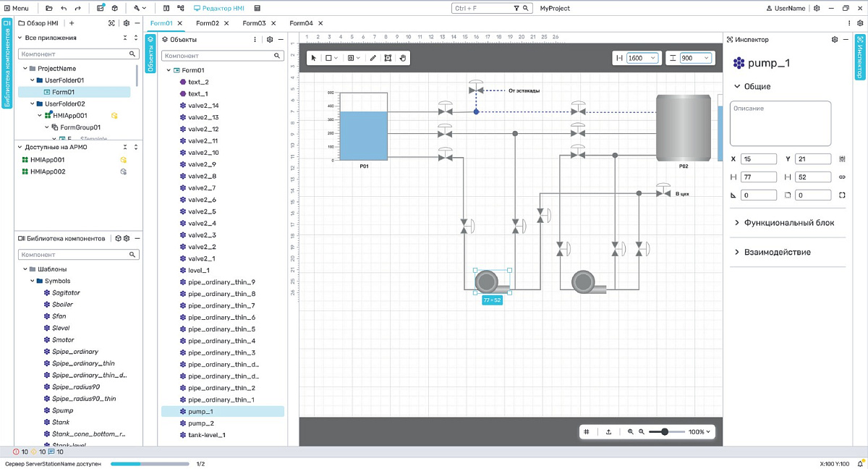This screenshot has width=868, height=469.
Task: Toggle the link aspect ratio icon in Inspector
Action: [x=842, y=177]
